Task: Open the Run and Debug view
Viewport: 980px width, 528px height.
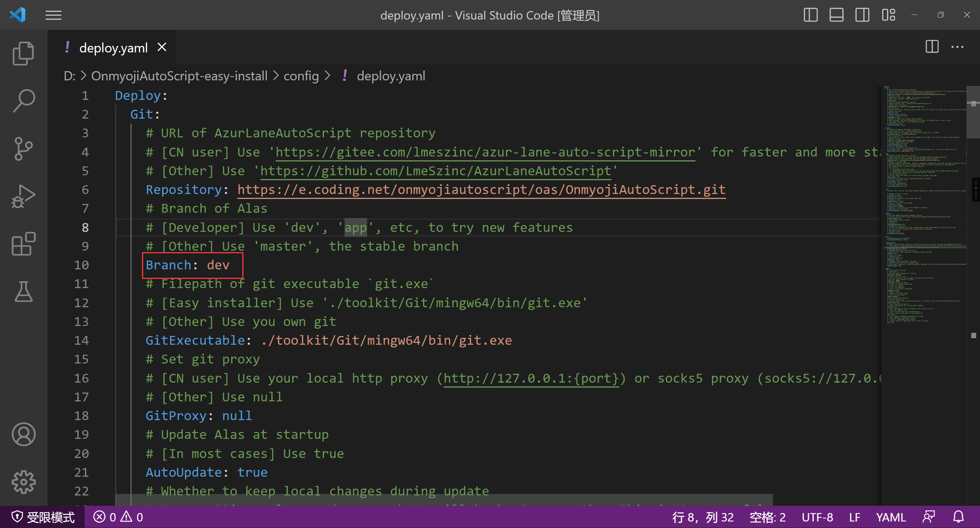Action: [x=23, y=196]
